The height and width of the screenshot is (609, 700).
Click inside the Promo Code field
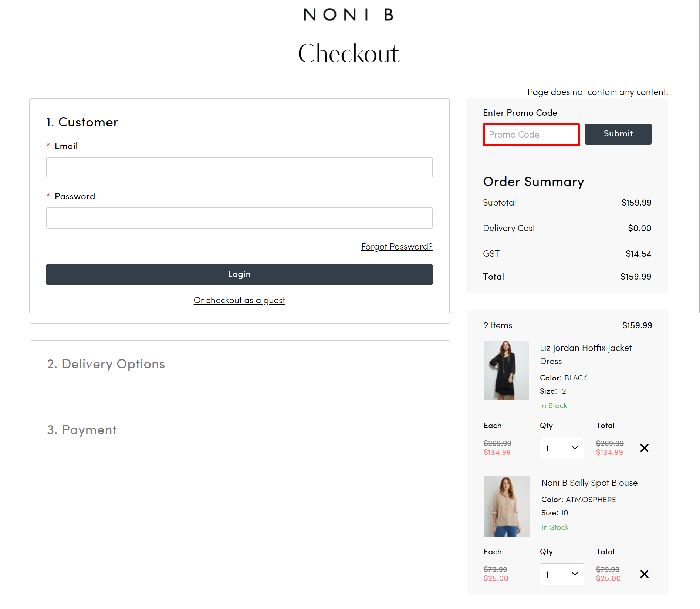point(531,135)
